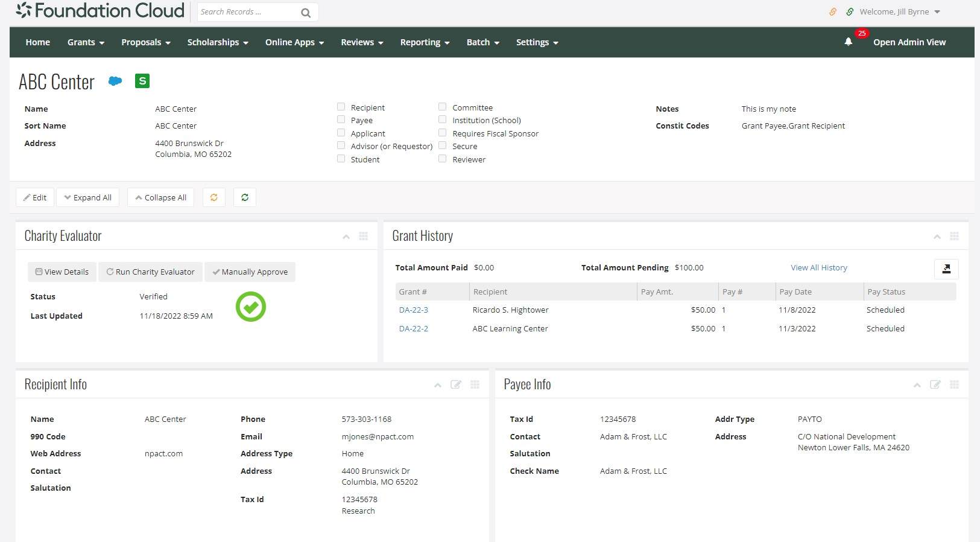
Task: Enable the Requires Fiscal Sponsor checkbox
Action: click(x=442, y=133)
